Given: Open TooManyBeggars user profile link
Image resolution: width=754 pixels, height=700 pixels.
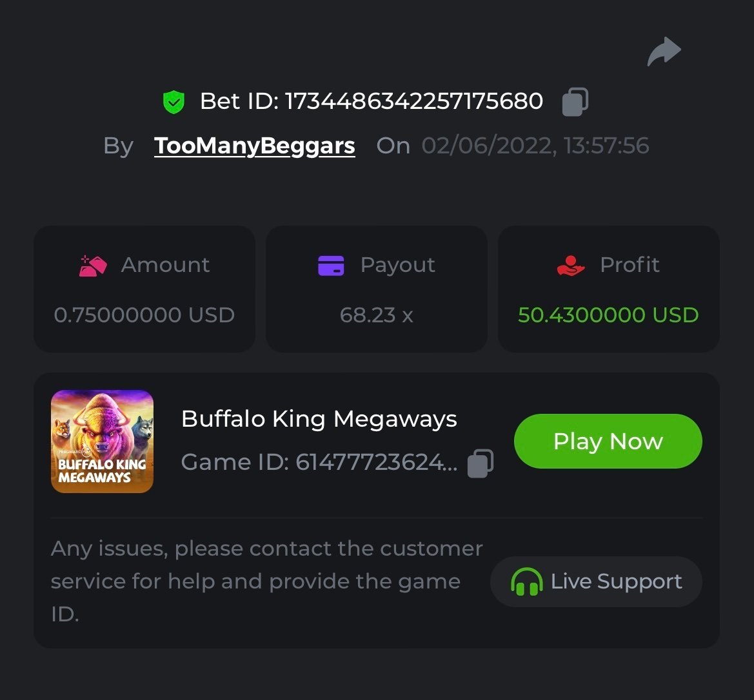Looking at the screenshot, I should [x=255, y=146].
